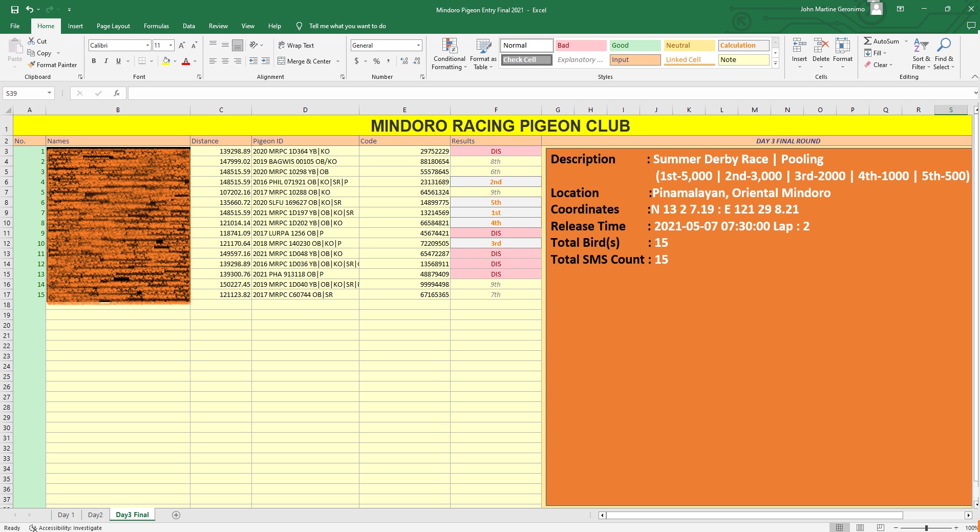
Task: Decrease font size with the small A icon
Action: [194, 46]
